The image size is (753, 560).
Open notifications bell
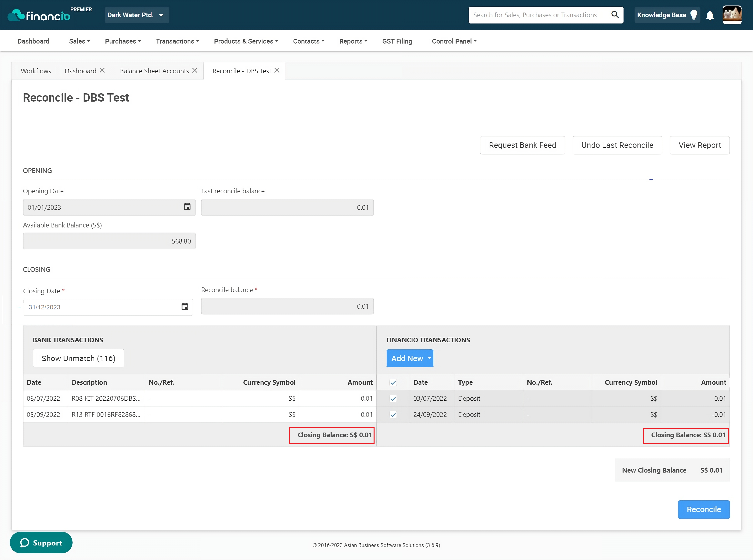coord(710,15)
